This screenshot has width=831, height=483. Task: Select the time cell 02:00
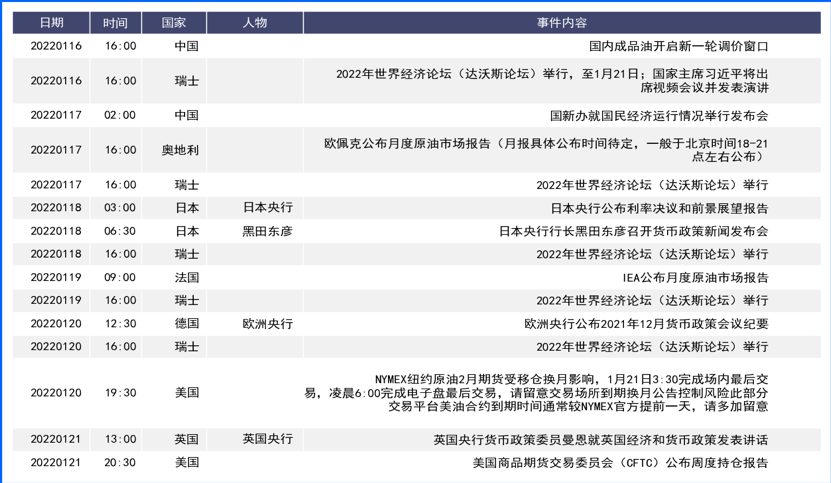(120, 115)
